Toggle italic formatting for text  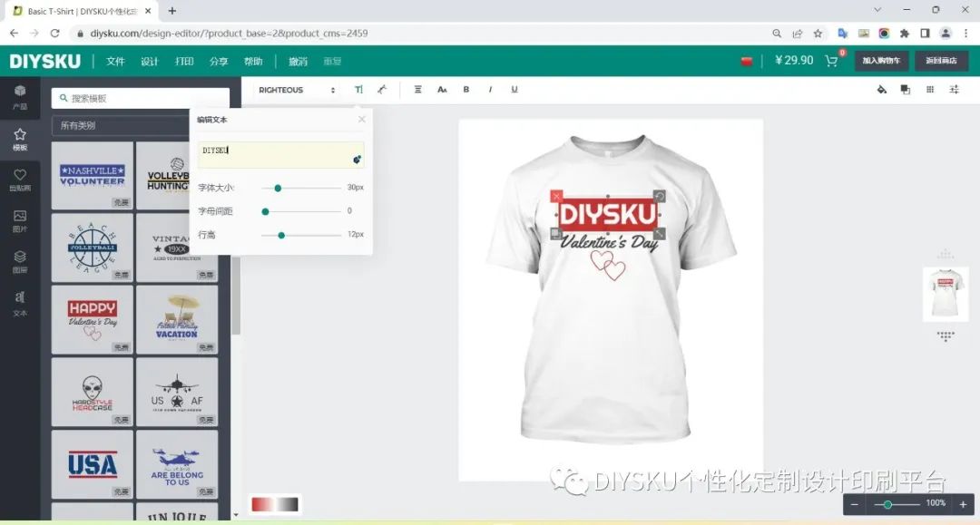490,90
